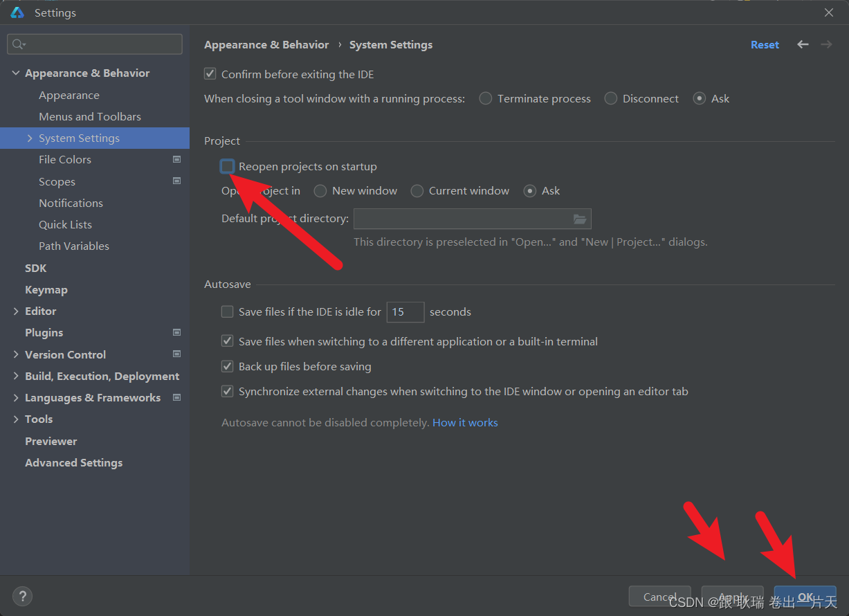Toggle Synchronize external changes checkbox

click(x=227, y=391)
